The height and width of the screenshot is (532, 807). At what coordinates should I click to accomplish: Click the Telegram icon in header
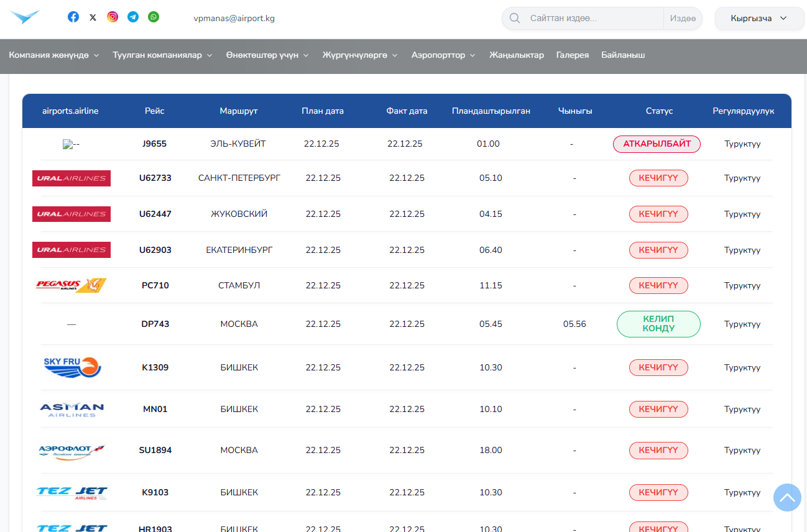coord(133,17)
